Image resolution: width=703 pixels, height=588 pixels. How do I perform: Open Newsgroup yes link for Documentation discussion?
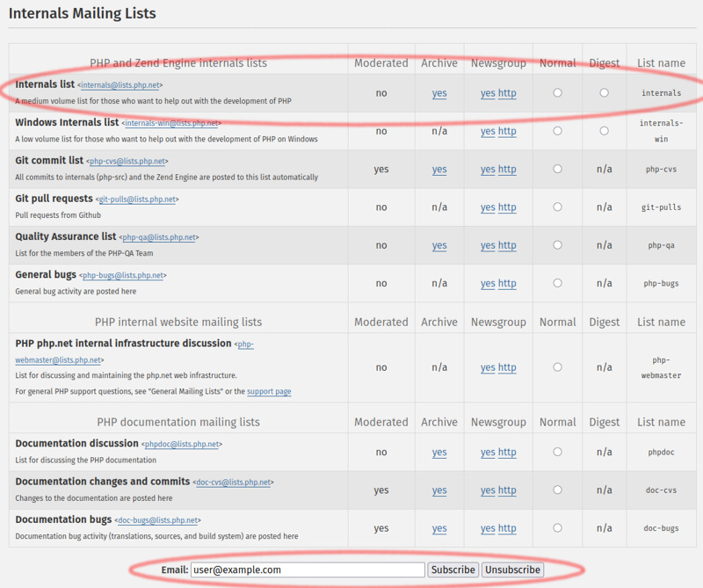coord(488,453)
